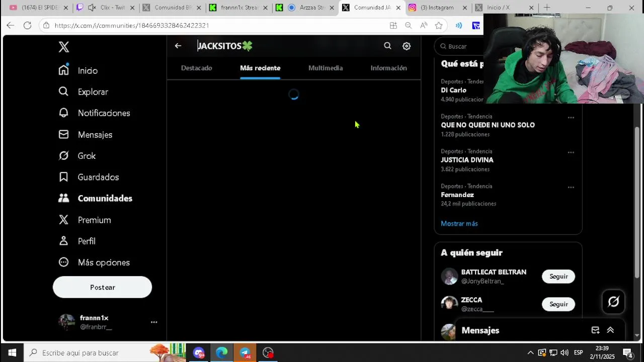Open the Windows Start menu
This screenshot has height=362, width=644.
coord(12,352)
